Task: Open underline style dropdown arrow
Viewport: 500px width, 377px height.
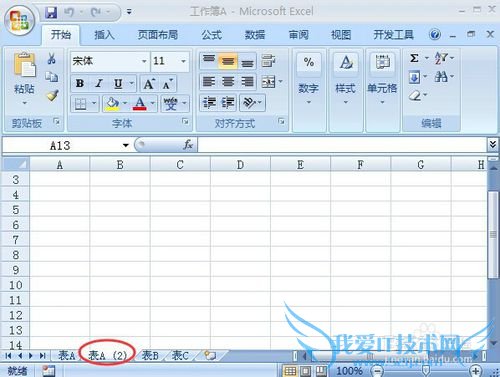Action: pyautogui.click(x=131, y=83)
